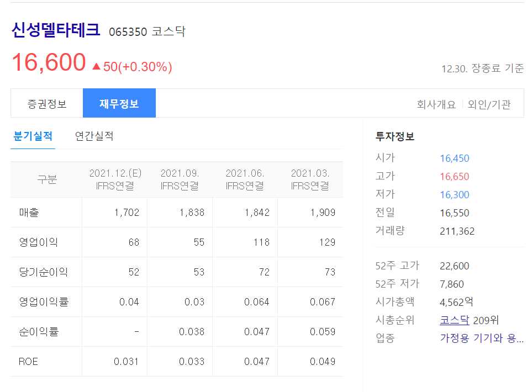Select the ROE row label
Screen dimensions: 532x392
(x=28, y=362)
